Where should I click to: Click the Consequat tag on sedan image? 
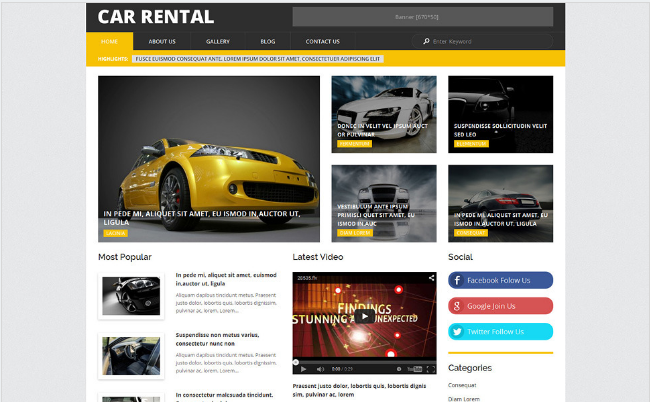(471, 233)
